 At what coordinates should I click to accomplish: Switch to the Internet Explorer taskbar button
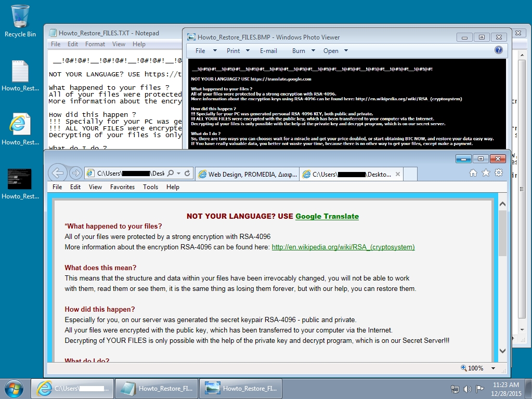(x=72, y=389)
